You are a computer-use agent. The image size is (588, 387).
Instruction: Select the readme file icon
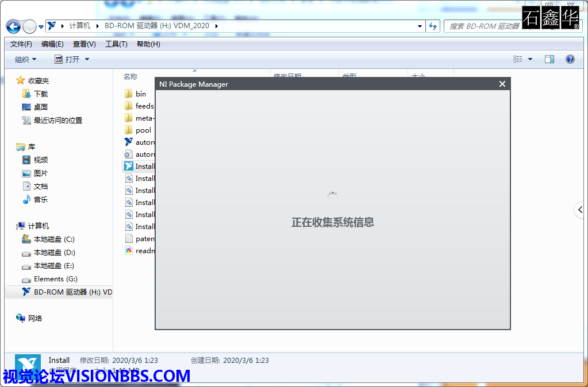(x=129, y=251)
